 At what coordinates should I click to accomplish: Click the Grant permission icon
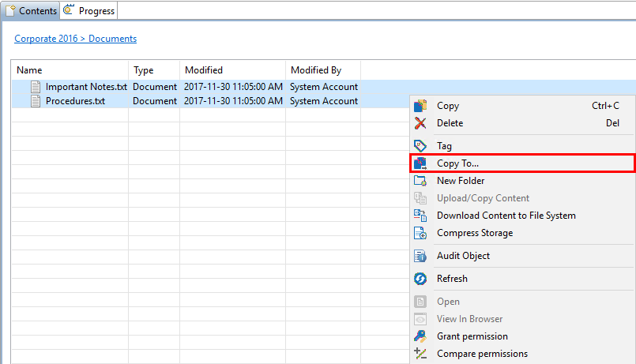click(x=420, y=336)
